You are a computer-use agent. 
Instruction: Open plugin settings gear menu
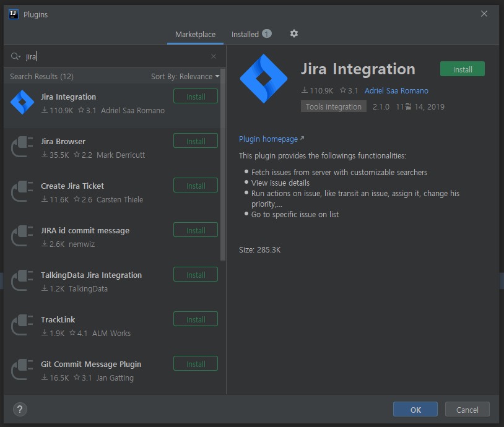pyautogui.click(x=293, y=34)
